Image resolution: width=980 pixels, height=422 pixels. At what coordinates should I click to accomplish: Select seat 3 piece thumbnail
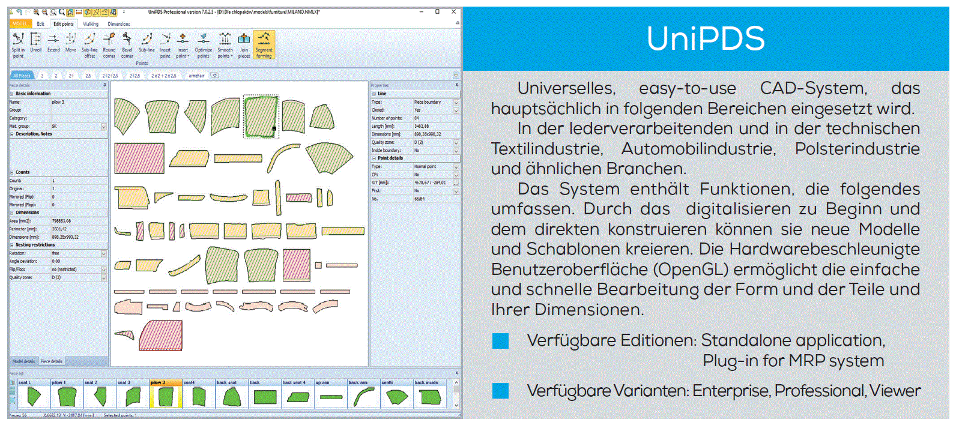[132, 394]
